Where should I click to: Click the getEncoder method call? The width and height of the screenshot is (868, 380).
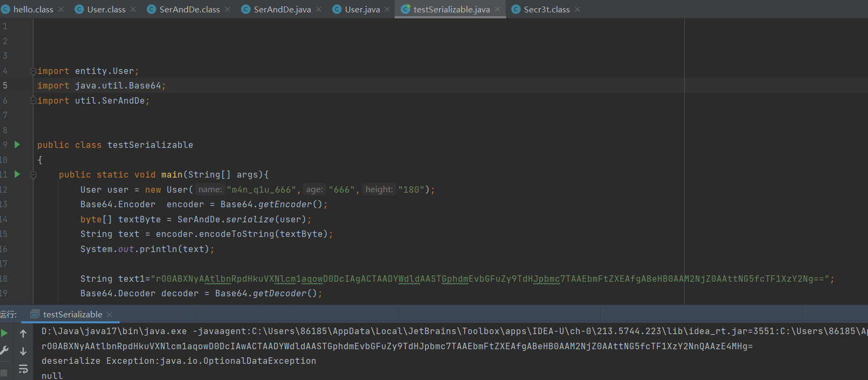pyautogui.click(x=285, y=205)
